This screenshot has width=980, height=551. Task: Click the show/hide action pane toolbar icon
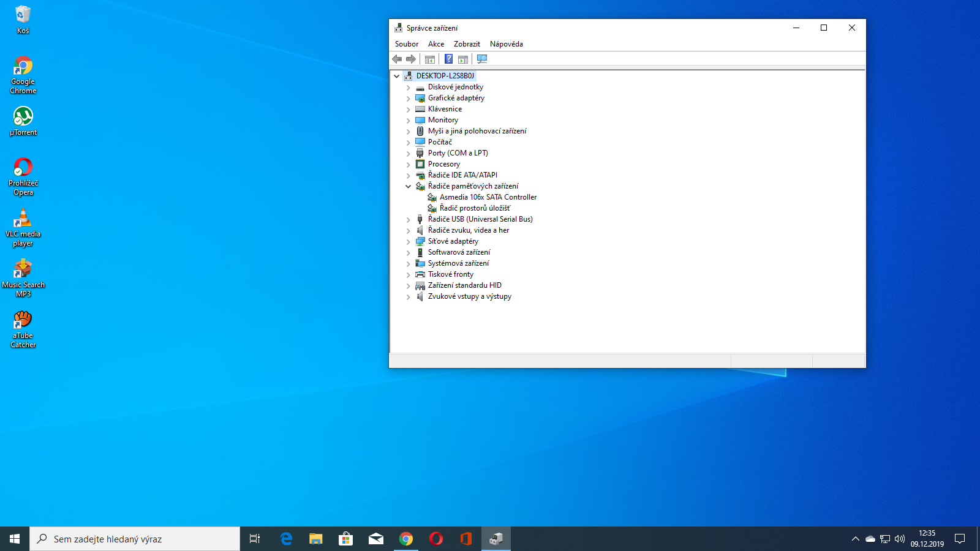(x=463, y=59)
